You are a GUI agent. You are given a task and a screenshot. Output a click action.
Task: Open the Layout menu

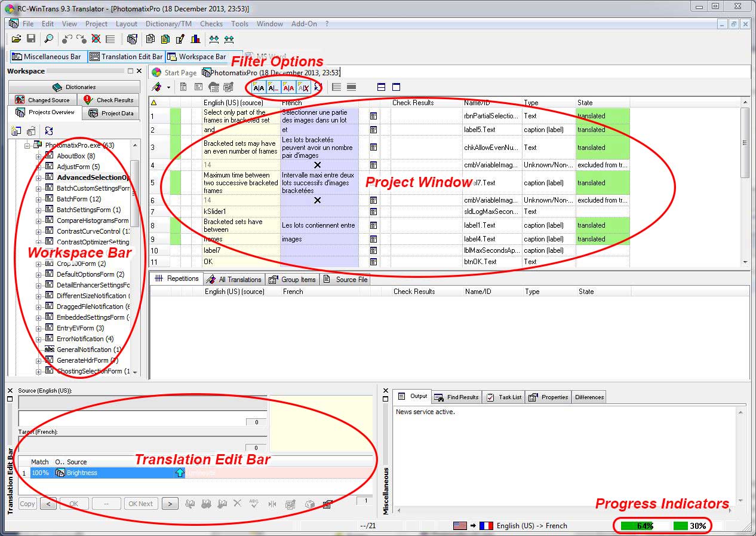[127, 24]
